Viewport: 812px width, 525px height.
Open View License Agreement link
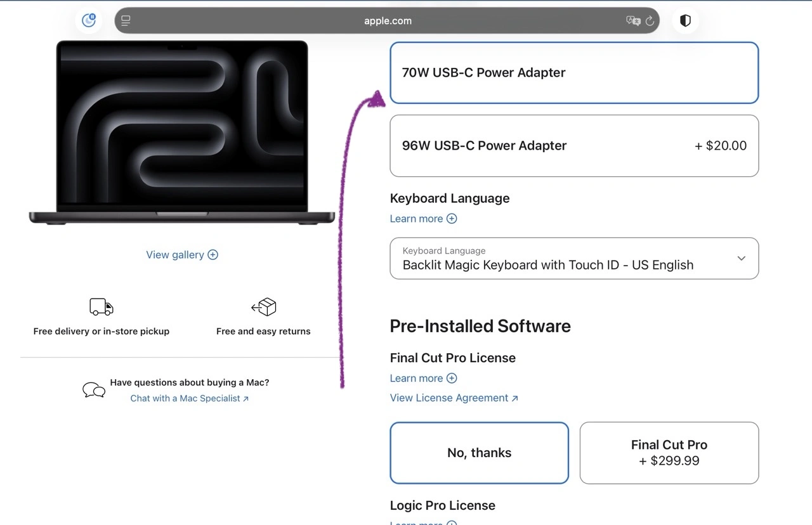click(454, 398)
